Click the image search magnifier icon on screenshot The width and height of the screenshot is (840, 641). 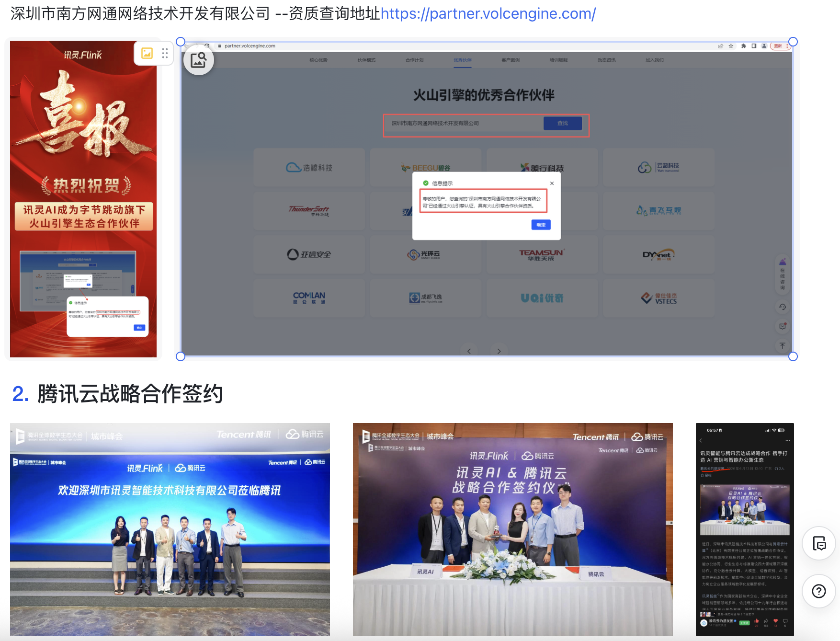[199, 60]
